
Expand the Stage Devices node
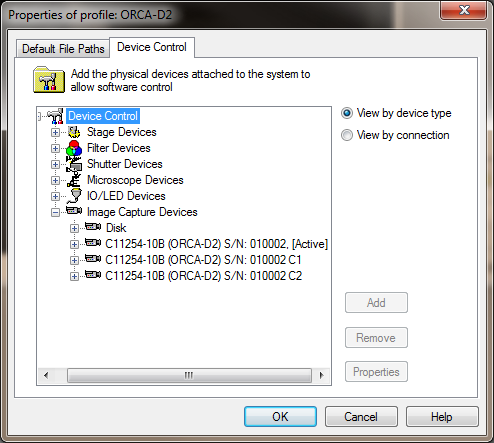tap(55, 132)
